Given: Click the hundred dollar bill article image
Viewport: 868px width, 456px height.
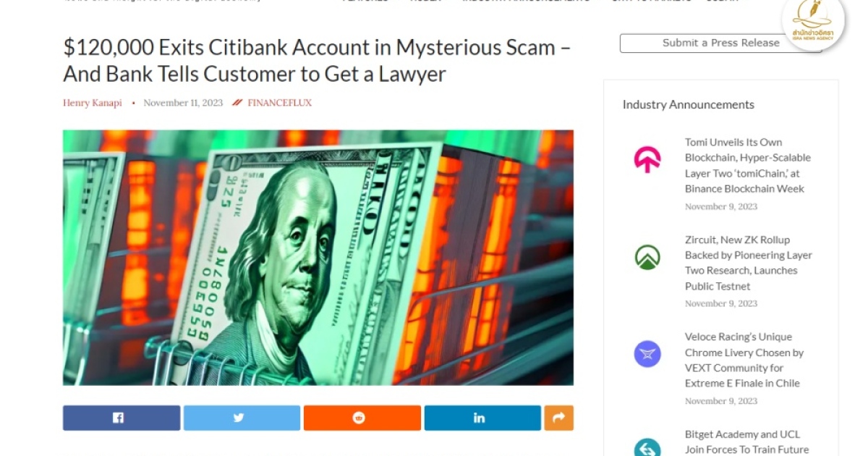Looking at the screenshot, I should coord(318,258).
